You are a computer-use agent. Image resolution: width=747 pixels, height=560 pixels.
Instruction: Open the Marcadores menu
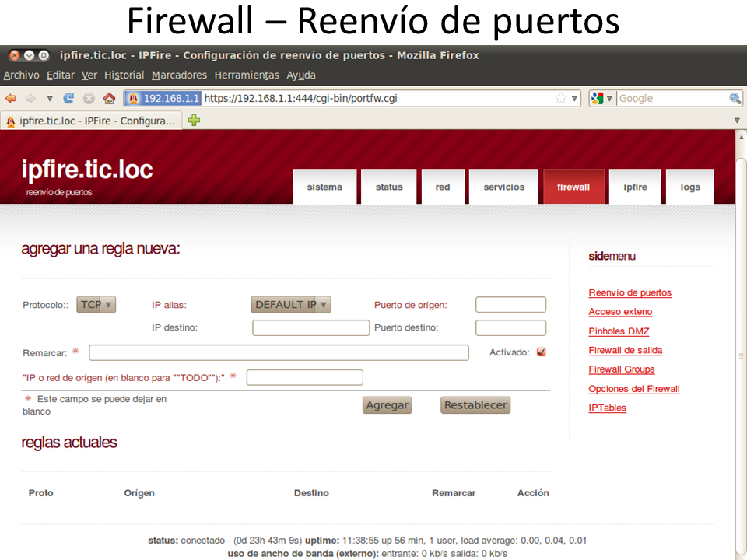tap(179, 75)
